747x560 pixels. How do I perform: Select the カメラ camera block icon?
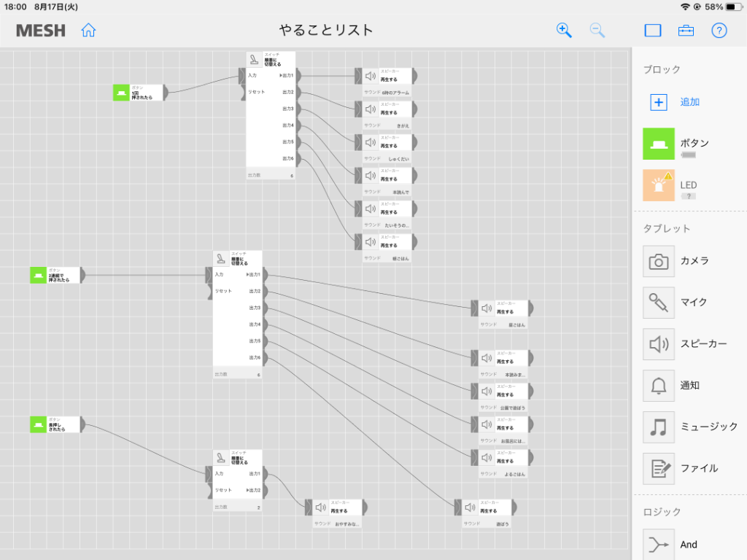(659, 262)
